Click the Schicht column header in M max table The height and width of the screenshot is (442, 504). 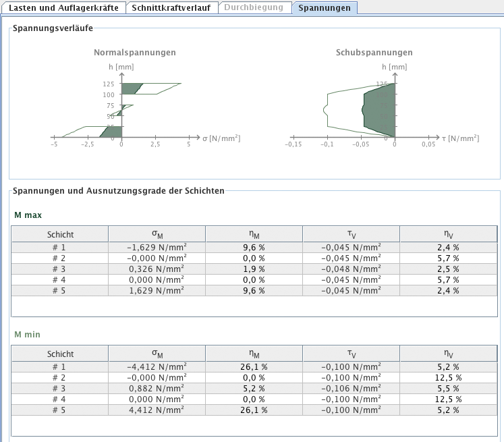pos(60,234)
